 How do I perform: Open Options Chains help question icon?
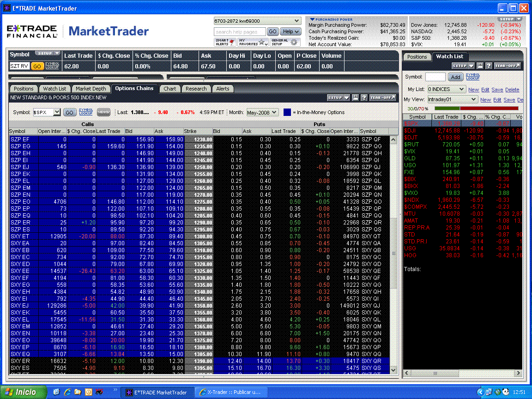coord(364,98)
